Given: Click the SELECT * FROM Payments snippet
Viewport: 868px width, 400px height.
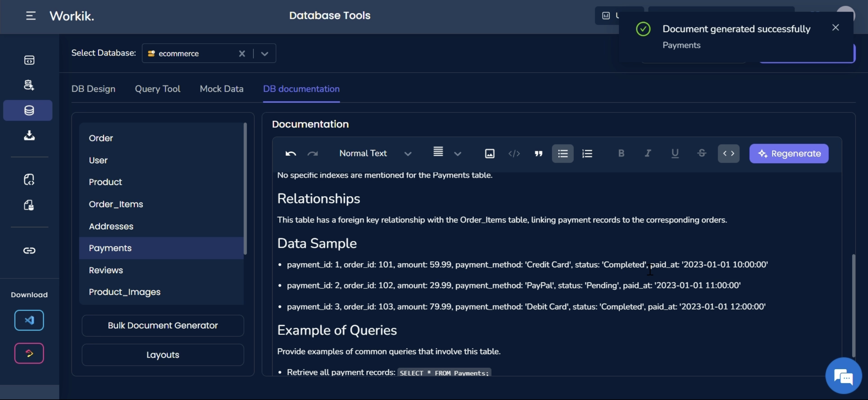Looking at the screenshot, I should (444, 373).
